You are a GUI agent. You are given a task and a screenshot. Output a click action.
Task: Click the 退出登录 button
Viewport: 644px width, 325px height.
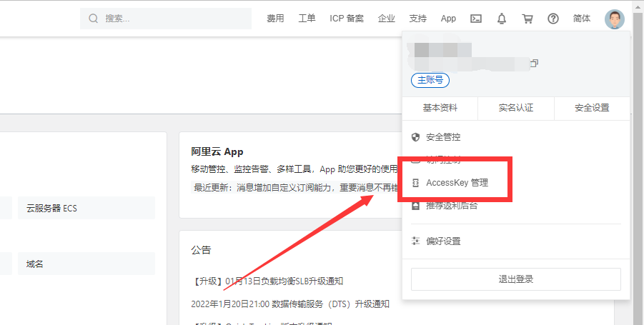516,279
